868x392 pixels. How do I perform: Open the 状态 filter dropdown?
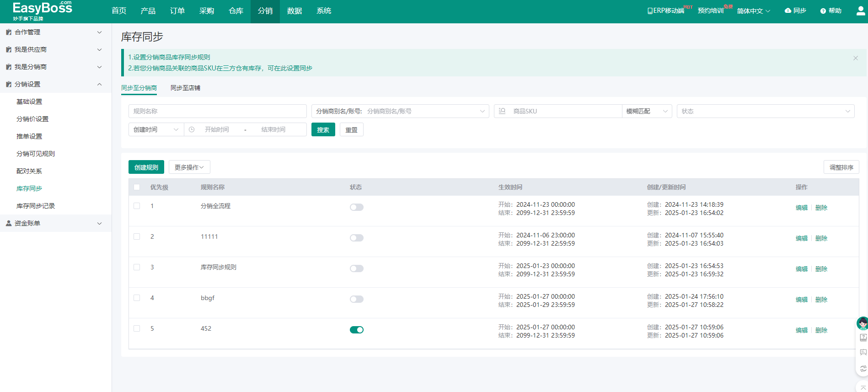tap(765, 111)
